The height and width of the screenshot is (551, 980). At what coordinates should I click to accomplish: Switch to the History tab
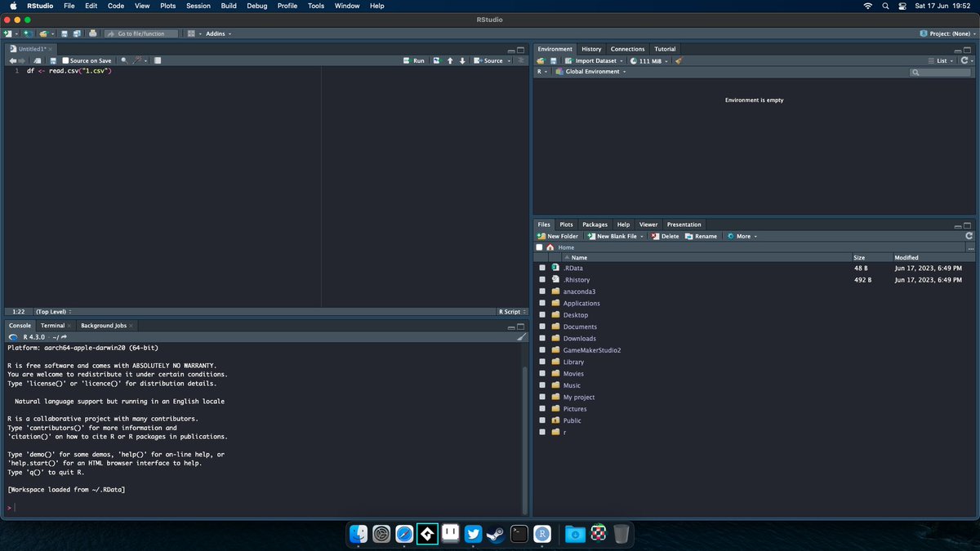(x=590, y=49)
